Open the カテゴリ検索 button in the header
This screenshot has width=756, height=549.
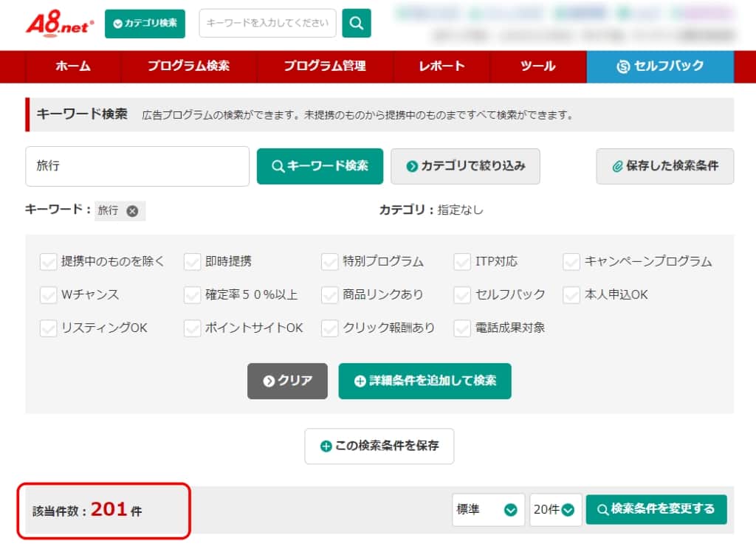pyautogui.click(x=145, y=23)
